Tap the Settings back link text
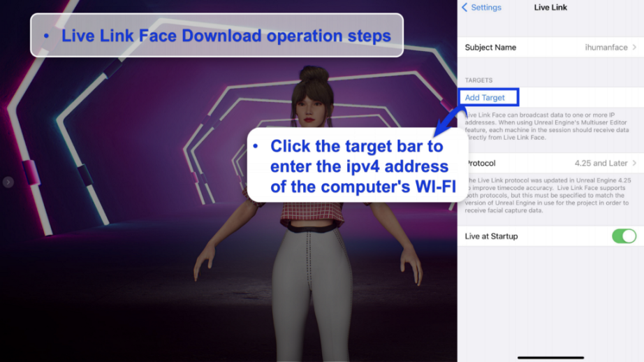 point(485,8)
